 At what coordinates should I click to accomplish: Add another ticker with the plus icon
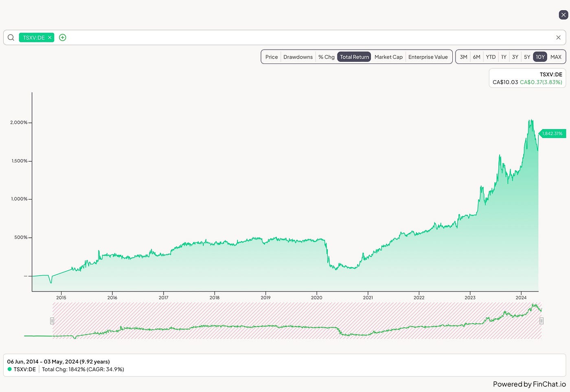tap(62, 37)
